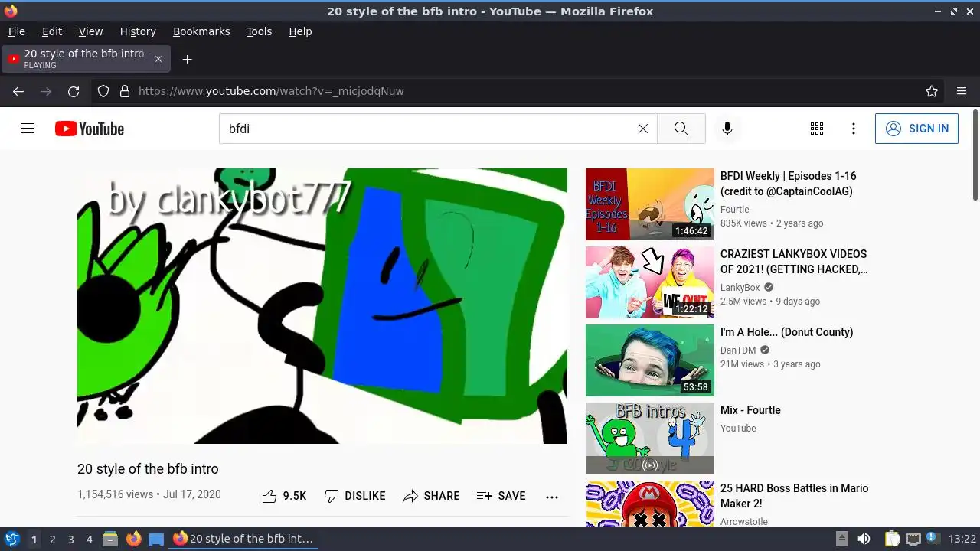Open the YouTube apps grid
The image size is (980, 551).
pos(817,129)
